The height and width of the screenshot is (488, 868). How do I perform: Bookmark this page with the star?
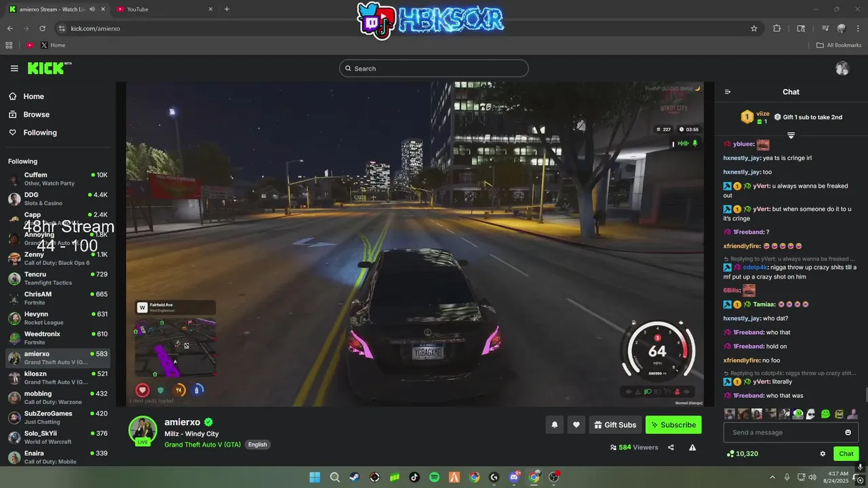tap(753, 28)
